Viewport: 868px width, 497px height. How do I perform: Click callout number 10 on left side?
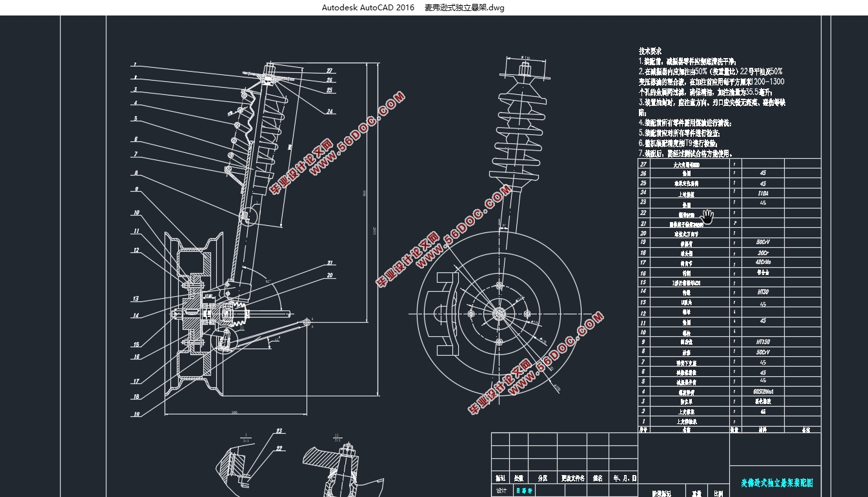(136, 213)
